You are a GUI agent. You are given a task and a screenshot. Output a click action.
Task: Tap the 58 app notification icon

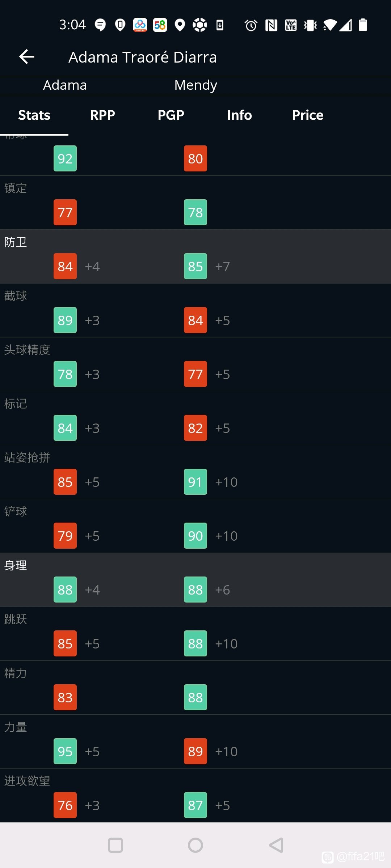160,25
